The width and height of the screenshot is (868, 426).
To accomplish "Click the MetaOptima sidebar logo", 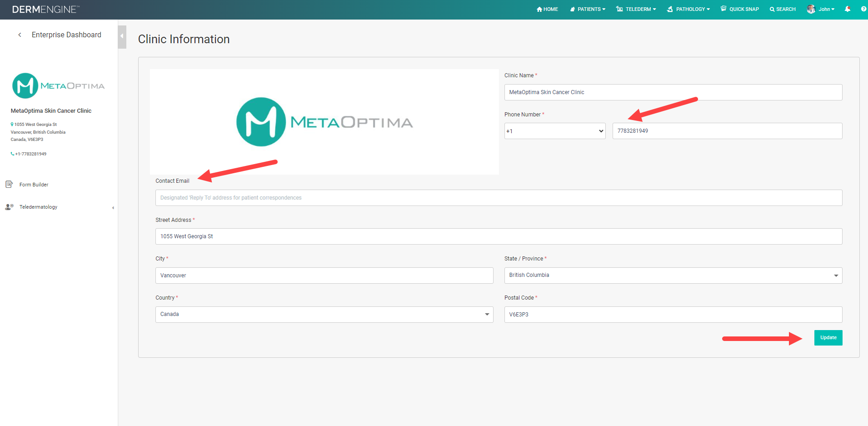I will 58,85.
